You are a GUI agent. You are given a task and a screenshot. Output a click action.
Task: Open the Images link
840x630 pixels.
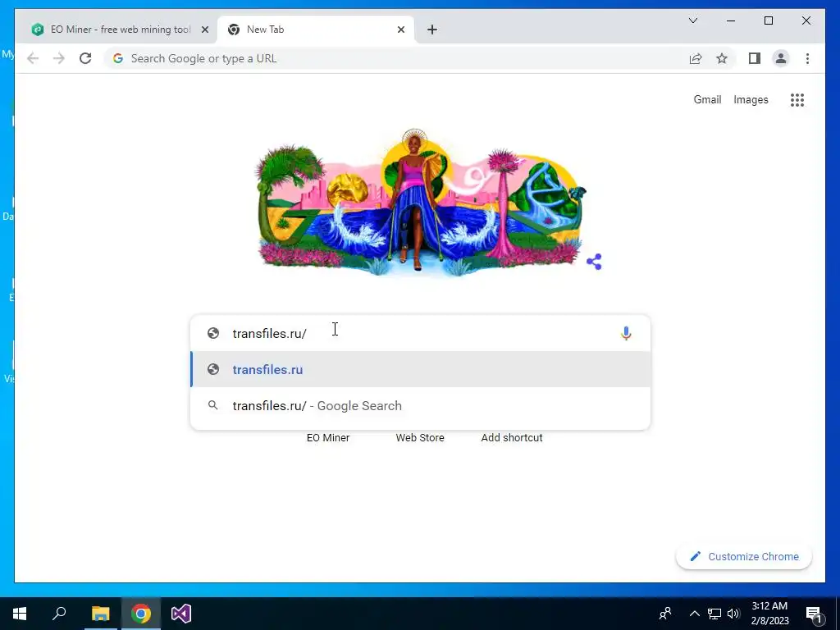751,99
